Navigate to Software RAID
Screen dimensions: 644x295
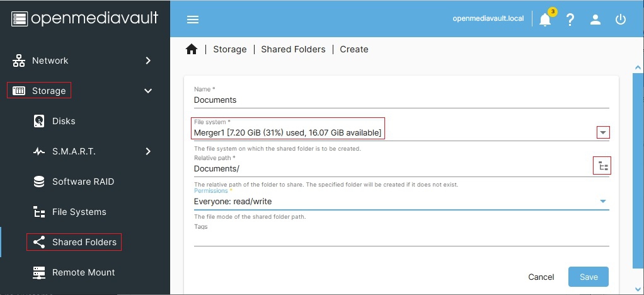83,182
